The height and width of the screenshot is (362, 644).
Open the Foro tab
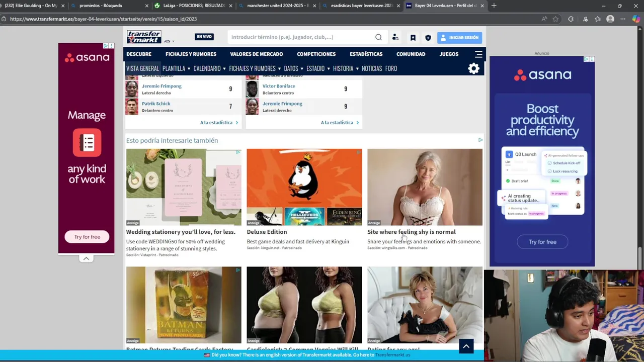(x=391, y=69)
